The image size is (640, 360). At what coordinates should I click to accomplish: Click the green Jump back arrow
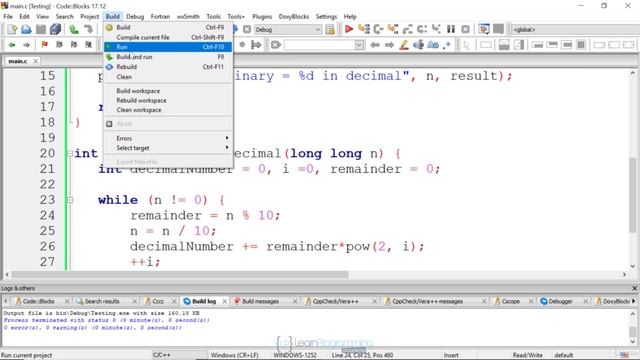12,44
